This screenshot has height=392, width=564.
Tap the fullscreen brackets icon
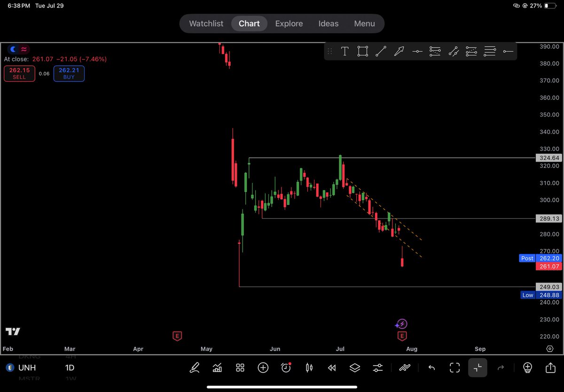coord(454,368)
